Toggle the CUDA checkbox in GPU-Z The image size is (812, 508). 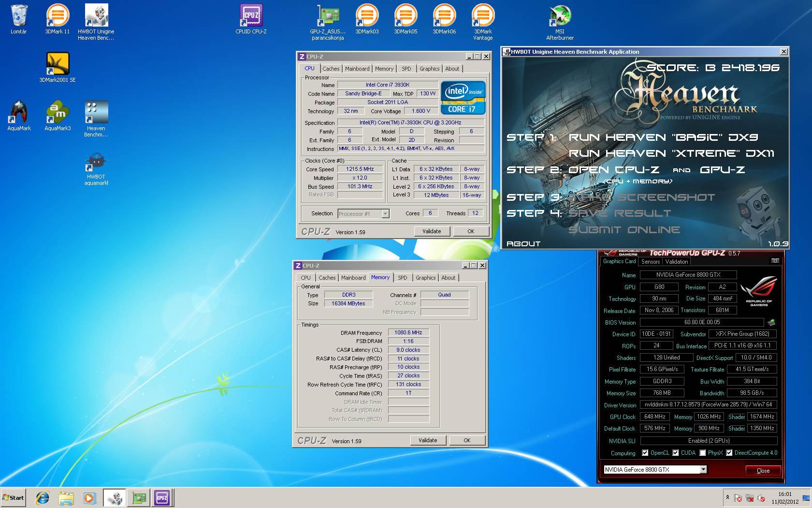(x=676, y=453)
